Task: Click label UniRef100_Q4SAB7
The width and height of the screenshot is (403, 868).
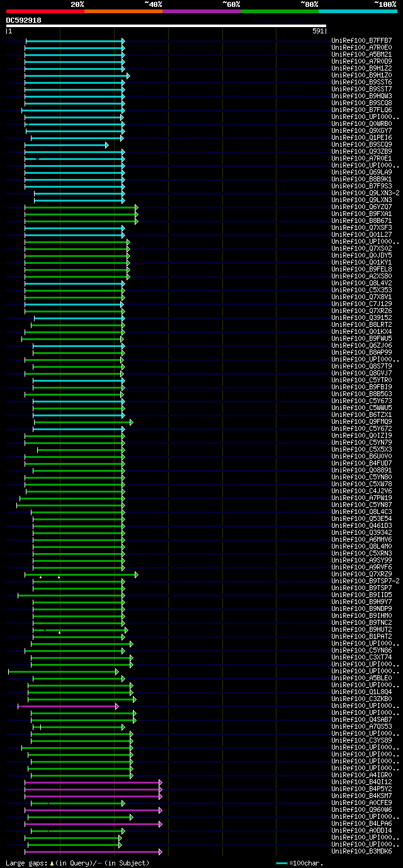Action: (x=361, y=719)
